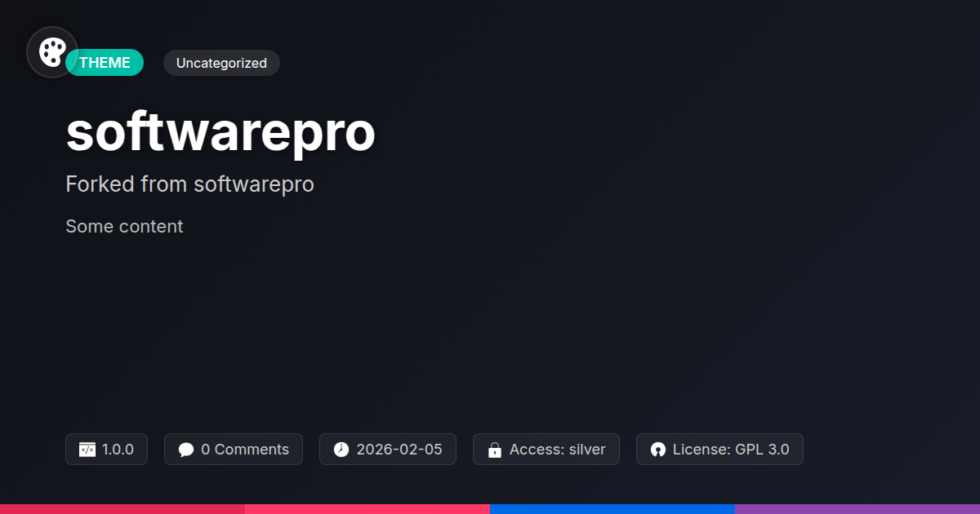Click the paint palette theme icon
Screen dimensions: 980x514
tap(52, 52)
